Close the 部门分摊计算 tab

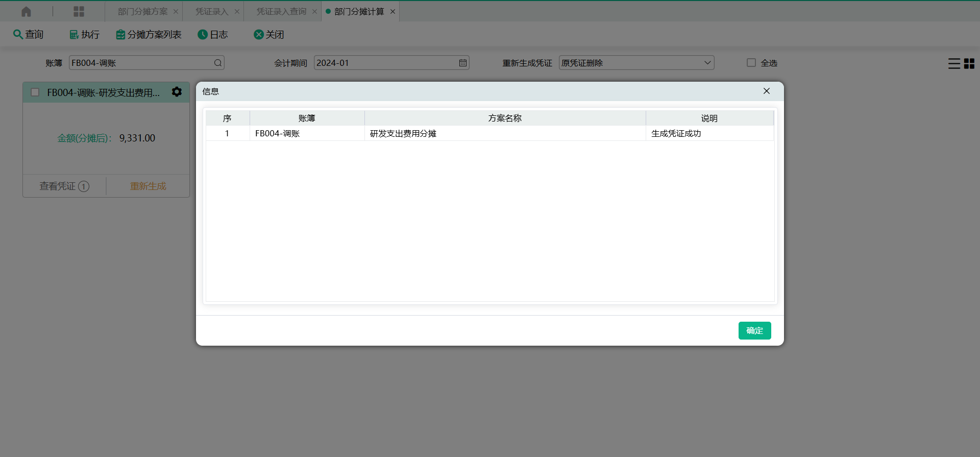tap(393, 11)
